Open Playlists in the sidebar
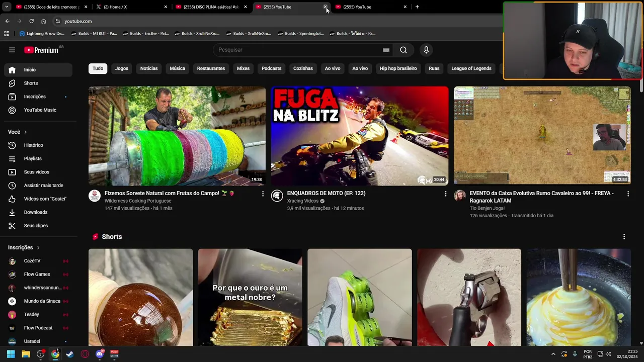The height and width of the screenshot is (362, 644). (38, 158)
